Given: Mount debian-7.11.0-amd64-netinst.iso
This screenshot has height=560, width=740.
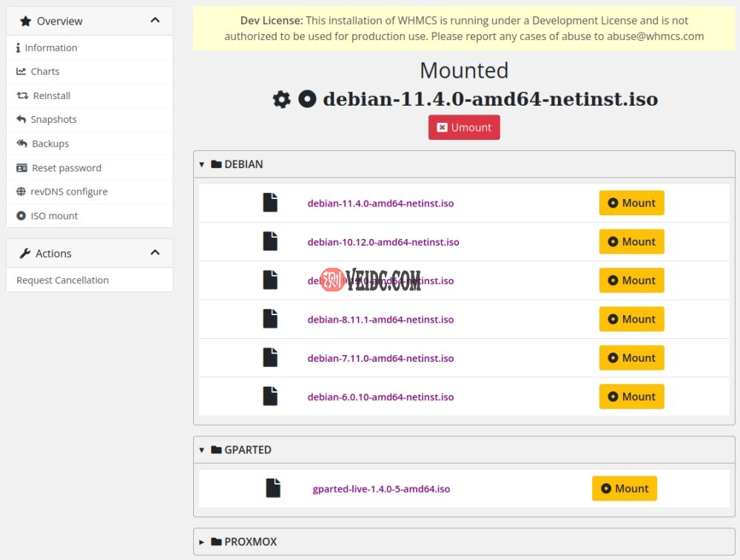Looking at the screenshot, I should point(631,357).
